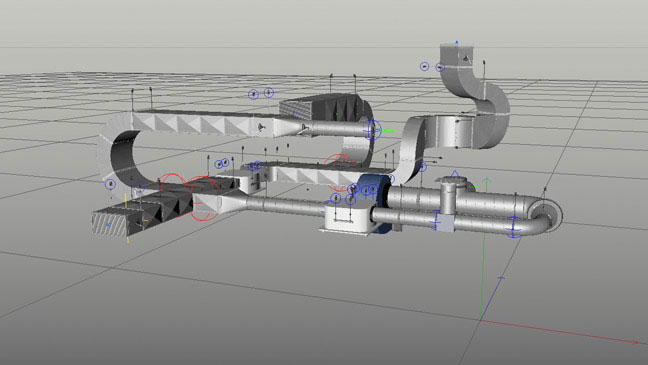The width and height of the screenshot is (648, 365).
Task: Click the green arrow handle on the upper round duct
Action: [x=388, y=131]
